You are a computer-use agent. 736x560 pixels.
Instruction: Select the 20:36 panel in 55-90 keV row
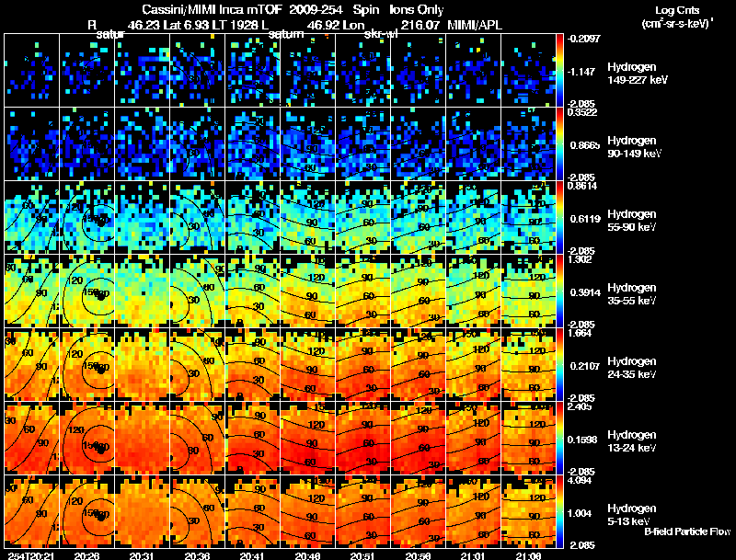coord(198,217)
